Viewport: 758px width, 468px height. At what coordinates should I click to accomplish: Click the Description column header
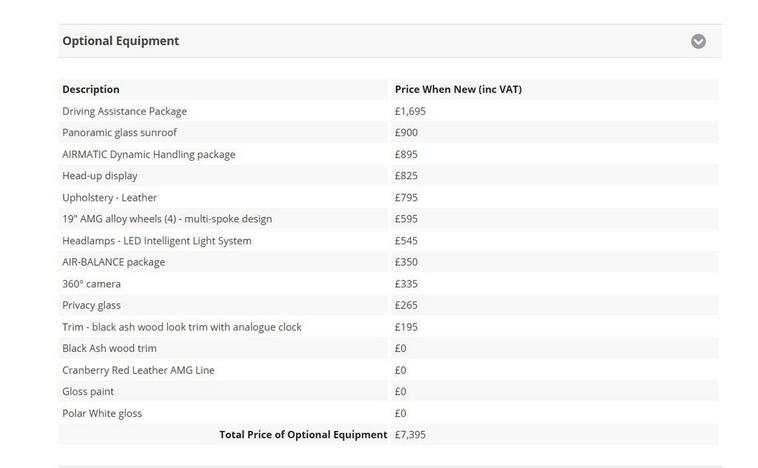point(91,89)
